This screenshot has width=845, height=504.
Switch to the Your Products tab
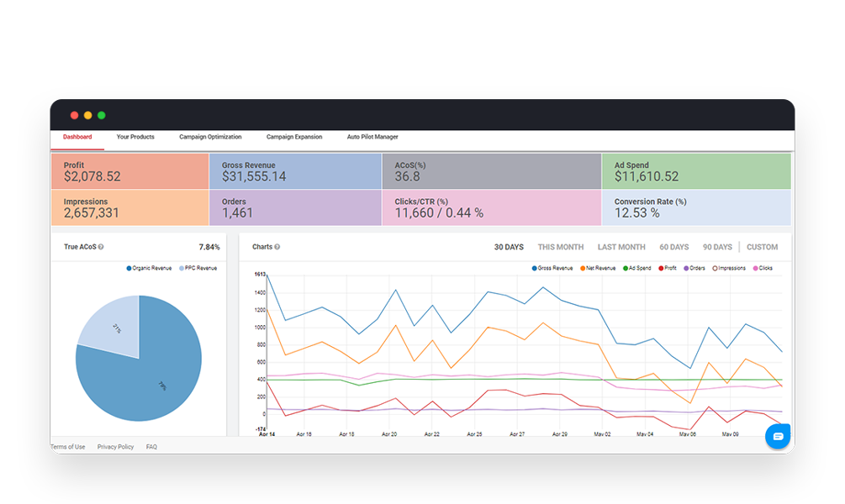point(135,136)
